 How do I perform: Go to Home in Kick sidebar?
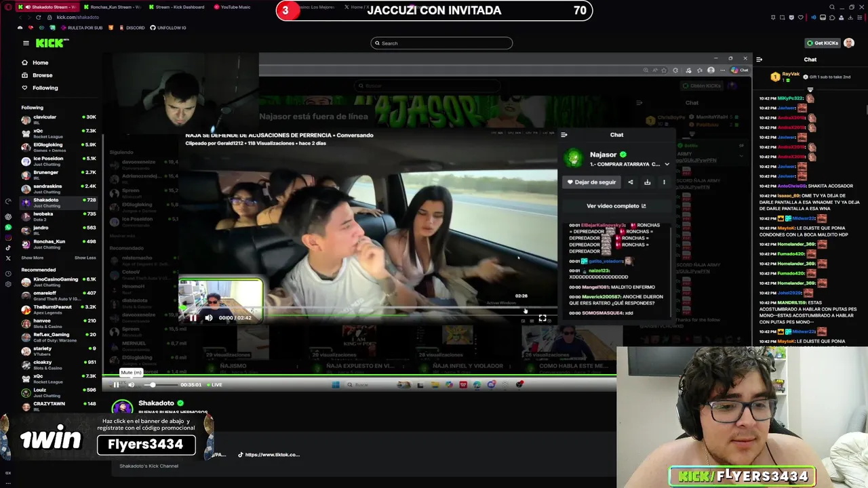pyautogui.click(x=40, y=62)
